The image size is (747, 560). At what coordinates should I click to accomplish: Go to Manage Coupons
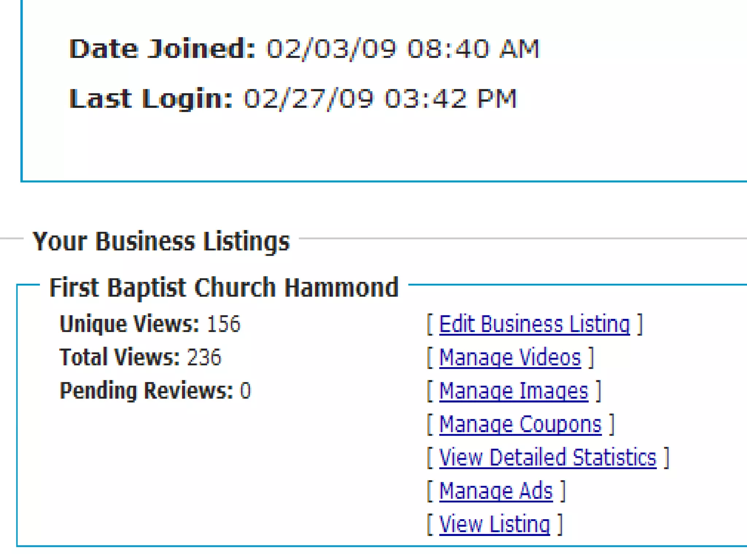[x=520, y=424]
